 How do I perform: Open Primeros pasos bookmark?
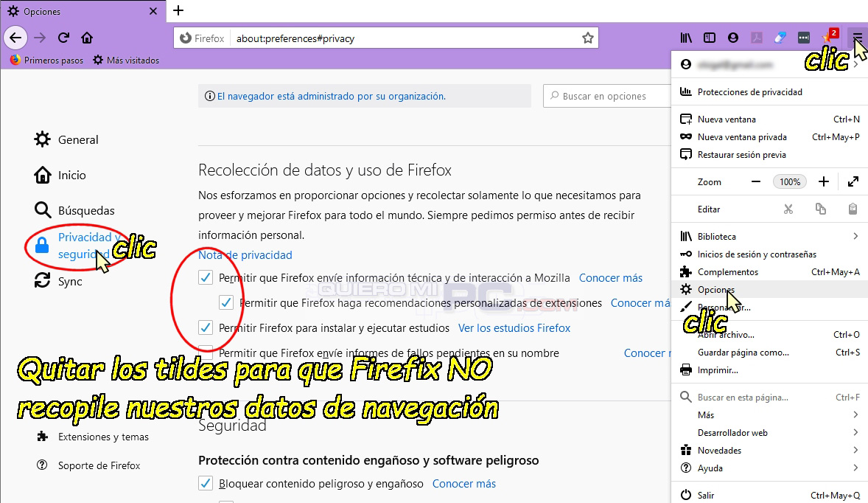point(46,60)
